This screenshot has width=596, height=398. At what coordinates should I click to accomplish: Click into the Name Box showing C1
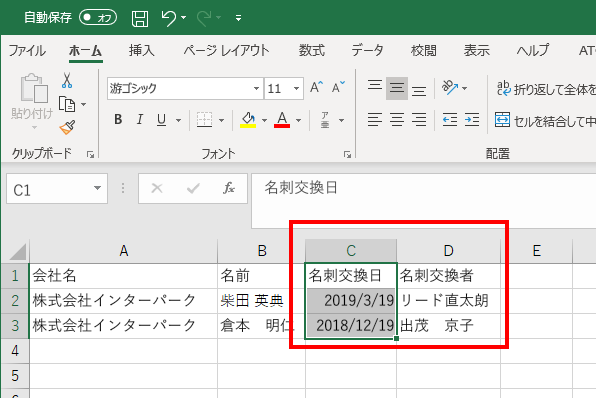48,189
